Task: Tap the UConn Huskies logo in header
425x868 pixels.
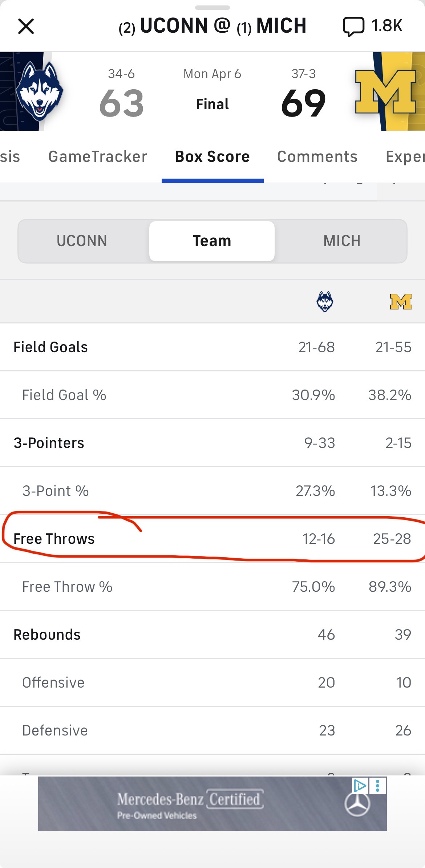Action: pos(39,91)
